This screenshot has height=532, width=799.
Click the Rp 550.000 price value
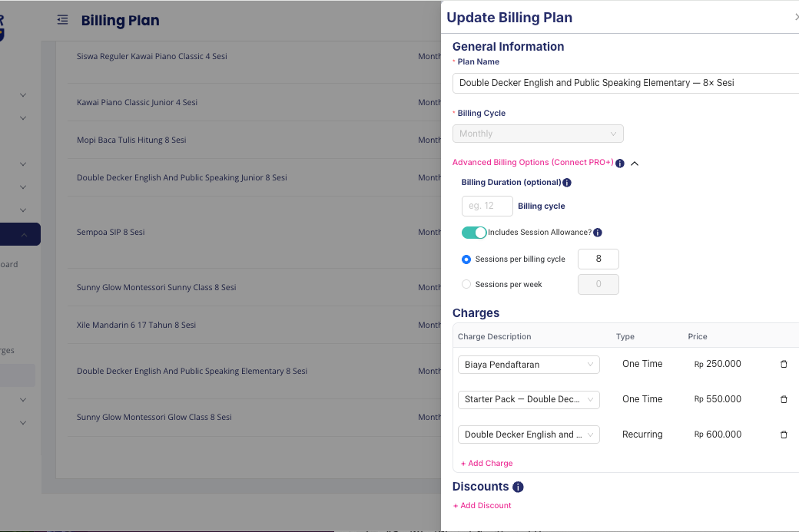tap(718, 399)
